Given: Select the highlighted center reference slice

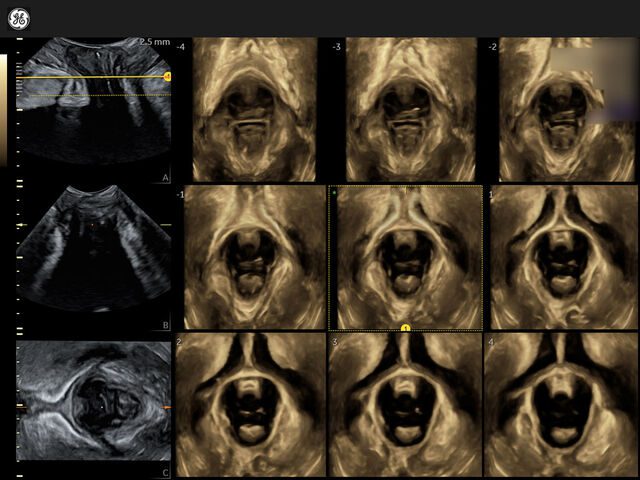Looking at the screenshot, I should point(407,257).
